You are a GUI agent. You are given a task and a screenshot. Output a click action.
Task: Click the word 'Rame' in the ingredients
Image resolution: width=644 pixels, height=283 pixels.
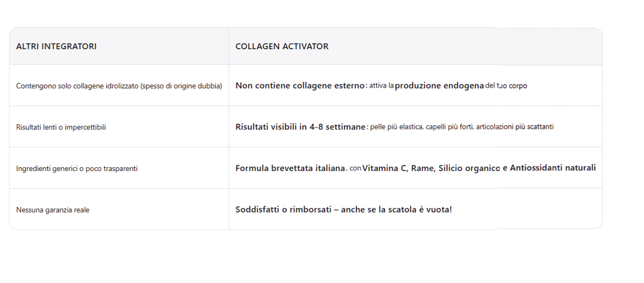pos(422,169)
